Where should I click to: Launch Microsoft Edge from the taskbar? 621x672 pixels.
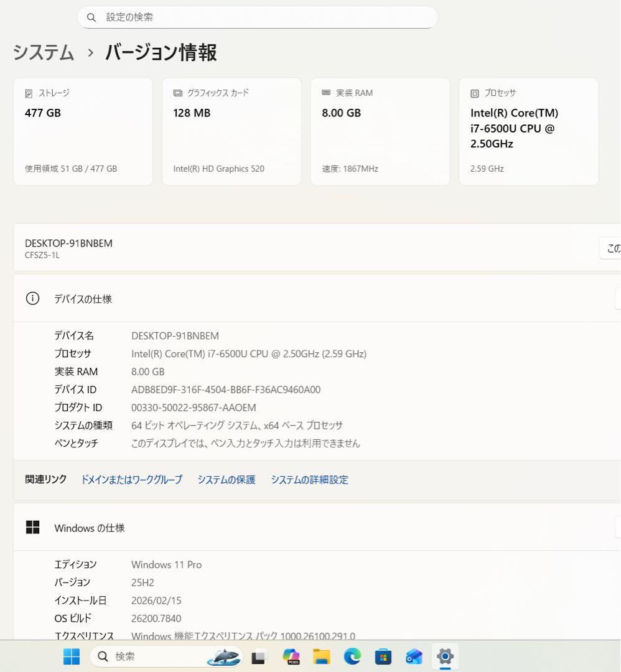[x=352, y=656]
